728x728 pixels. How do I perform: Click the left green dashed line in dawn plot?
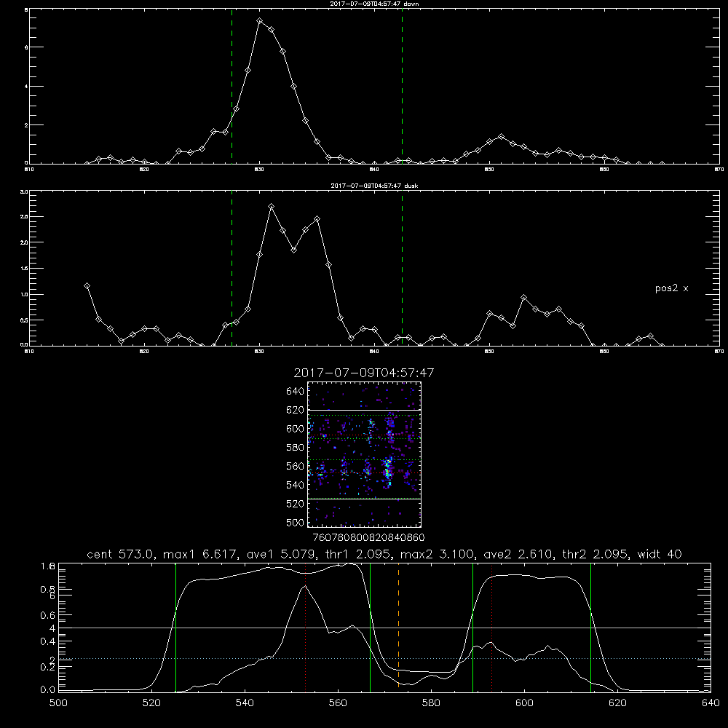click(x=232, y=86)
